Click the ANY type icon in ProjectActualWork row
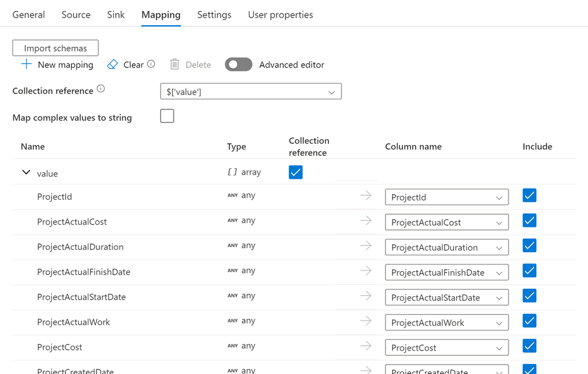 232,321
